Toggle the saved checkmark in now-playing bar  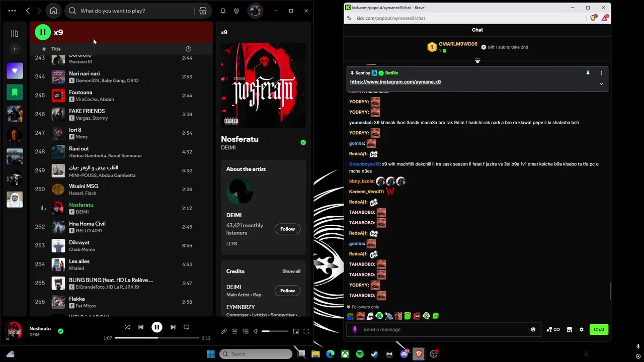pyautogui.click(x=61, y=331)
